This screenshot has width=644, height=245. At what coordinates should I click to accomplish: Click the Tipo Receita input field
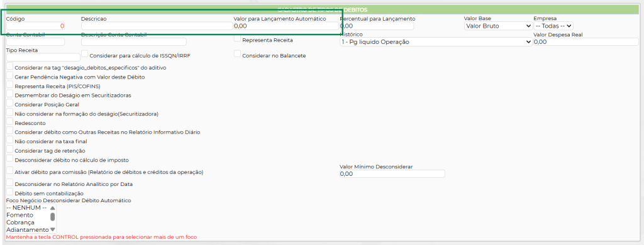click(x=43, y=57)
